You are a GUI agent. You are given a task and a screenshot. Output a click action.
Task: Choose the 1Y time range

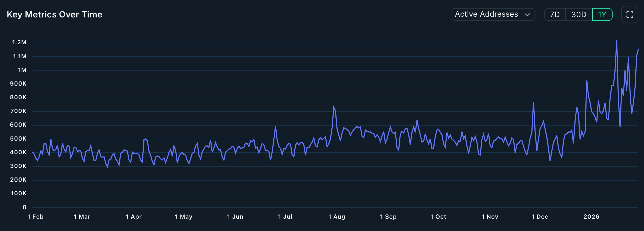(602, 14)
